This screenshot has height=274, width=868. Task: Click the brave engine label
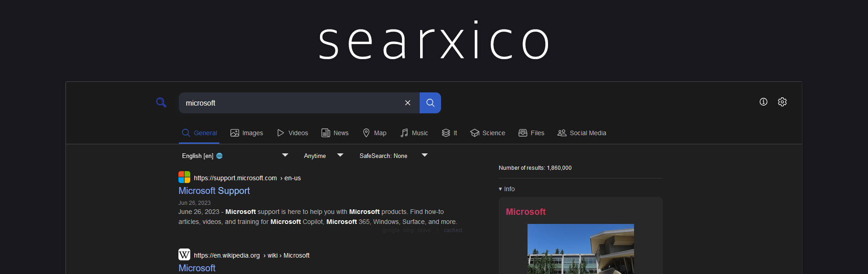(424, 230)
